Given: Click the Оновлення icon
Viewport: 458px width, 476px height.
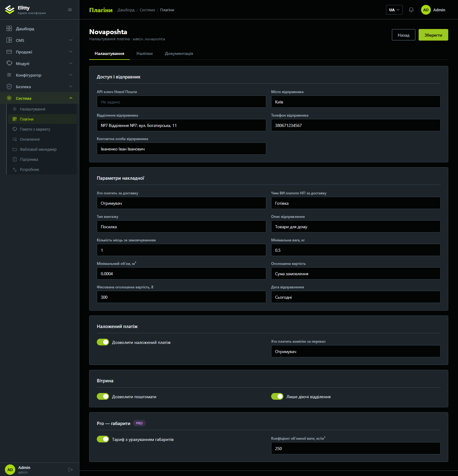Looking at the screenshot, I should pos(15,139).
